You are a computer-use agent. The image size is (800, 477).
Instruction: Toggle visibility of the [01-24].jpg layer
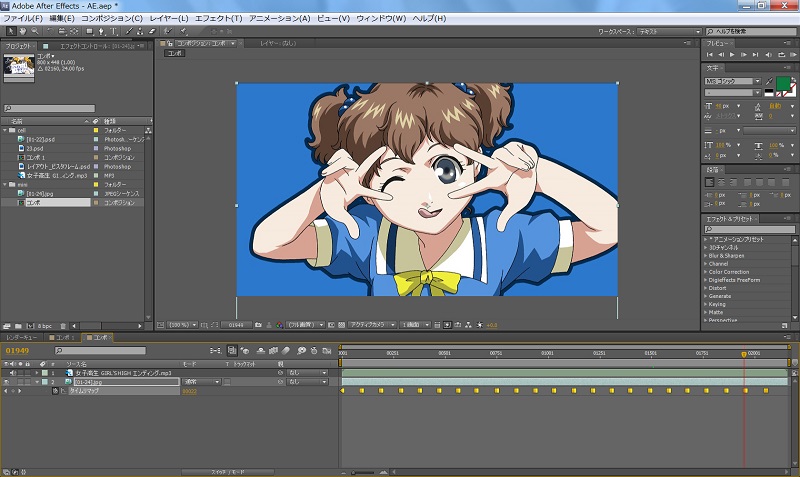[6, 382]
